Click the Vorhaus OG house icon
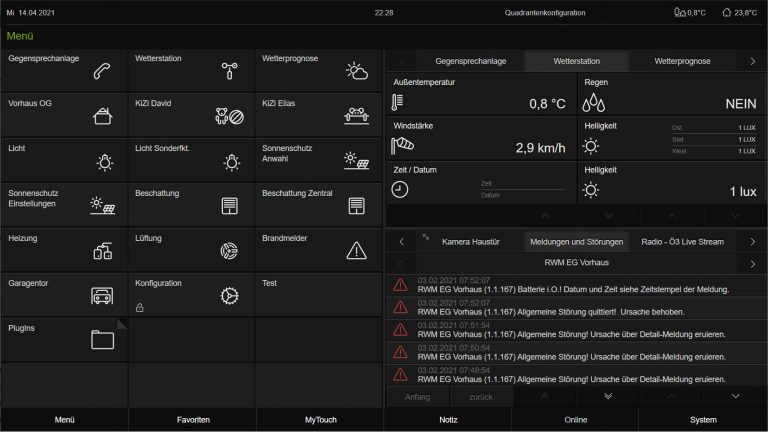The height and width of the screenshot is (432, 768). tap(101, 116)
